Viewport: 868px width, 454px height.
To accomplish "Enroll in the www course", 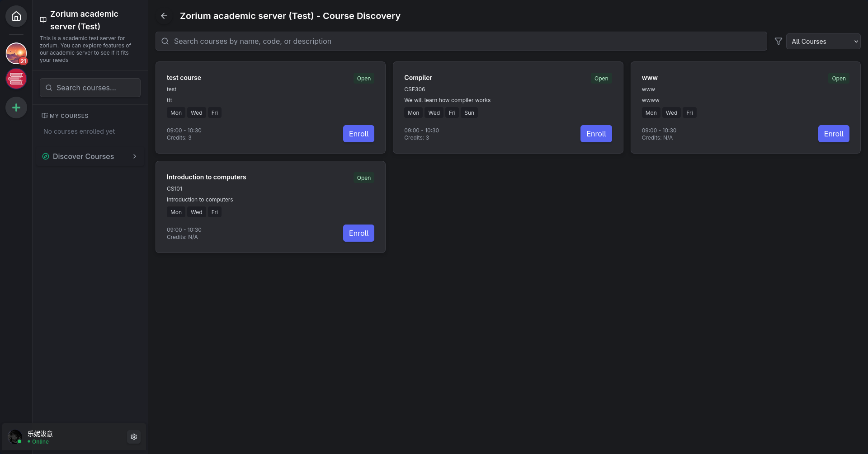I will tap(833, 134).
